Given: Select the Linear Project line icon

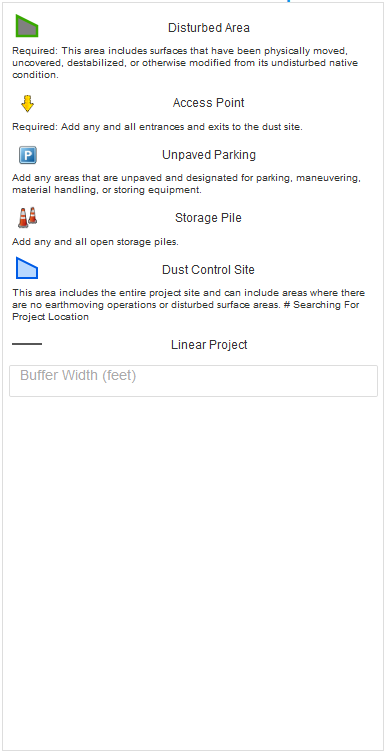Looking at the screenshot, I should (27, 344).
